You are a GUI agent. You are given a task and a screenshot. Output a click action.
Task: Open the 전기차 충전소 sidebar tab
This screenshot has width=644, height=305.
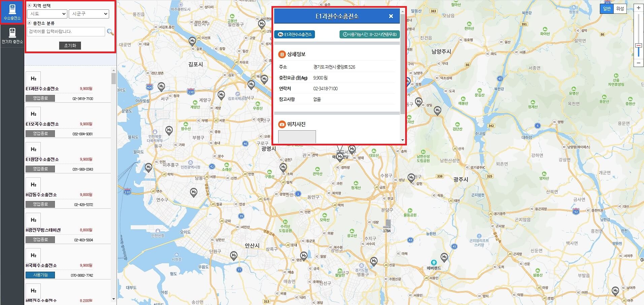click(12, 36)
